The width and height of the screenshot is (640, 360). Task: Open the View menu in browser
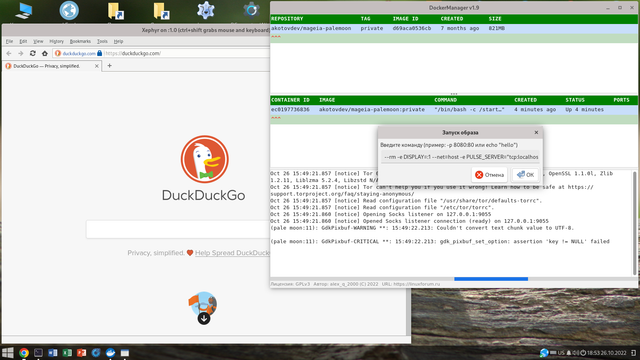coord(38,41)
